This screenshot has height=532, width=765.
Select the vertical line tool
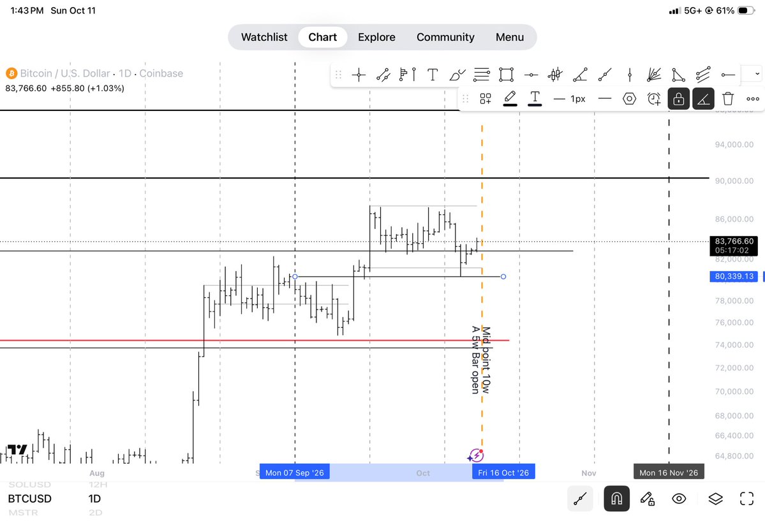(x=629, y=75)
